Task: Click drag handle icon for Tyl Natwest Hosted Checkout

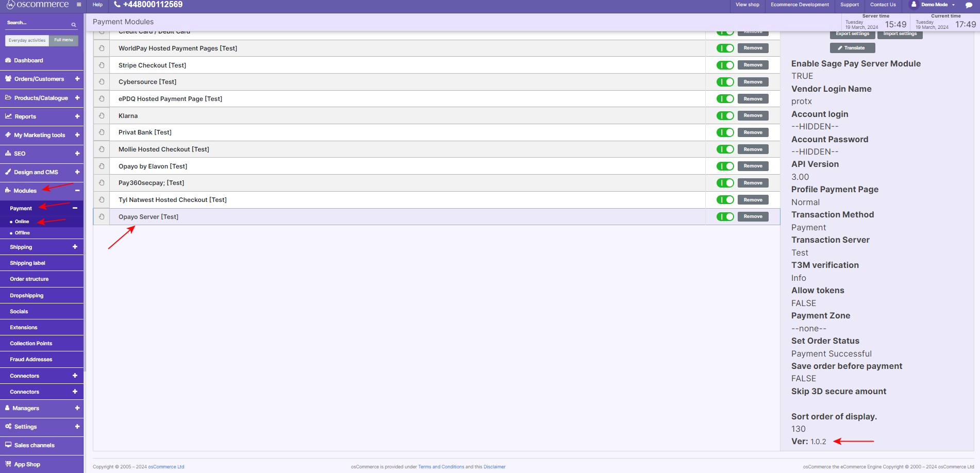Action: click(102, 200)
